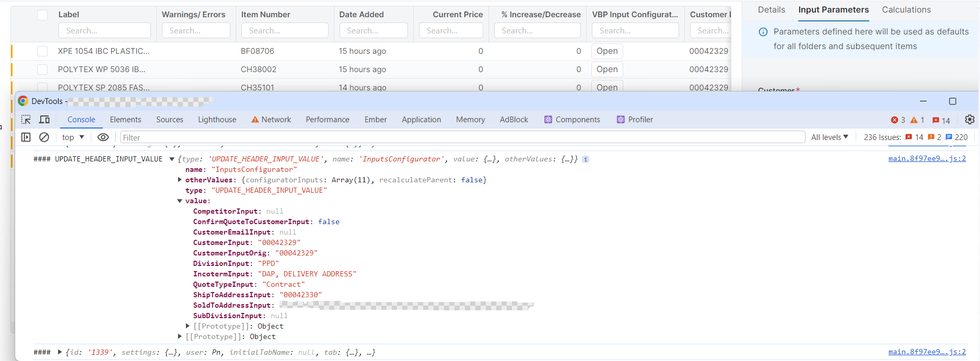Open the Calculations tab
Image resolution: width=980 pixels, height=361 pixels.
coord(906,10)
